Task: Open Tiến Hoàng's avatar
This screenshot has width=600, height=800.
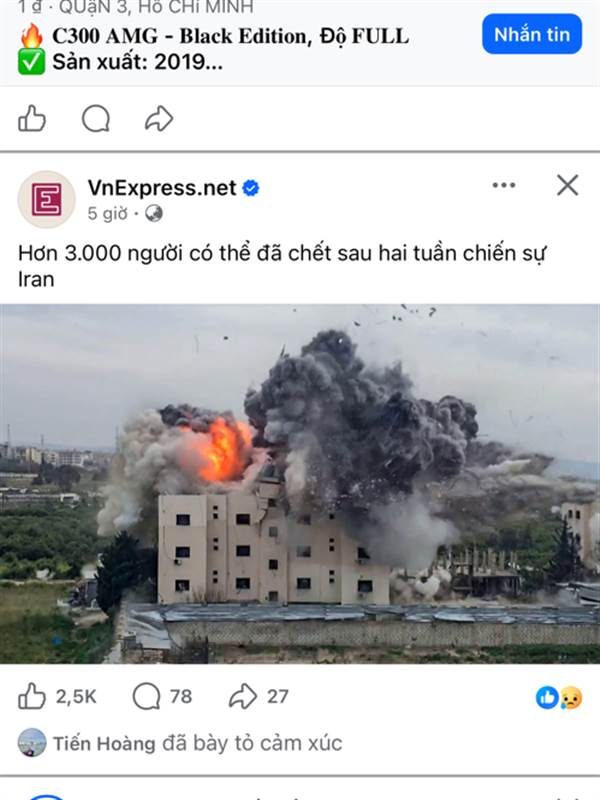Action: (x=32, y=742)
